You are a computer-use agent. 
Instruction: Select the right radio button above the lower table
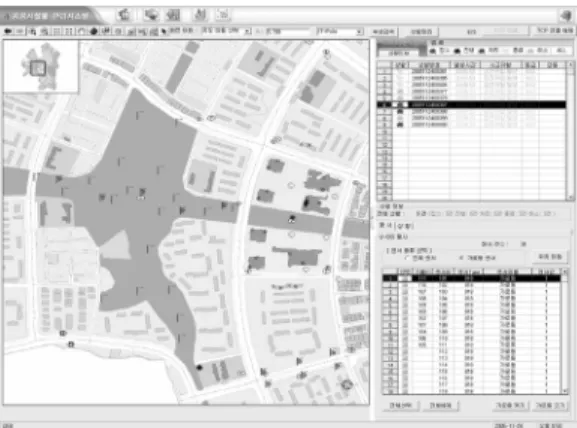(461, 258)
